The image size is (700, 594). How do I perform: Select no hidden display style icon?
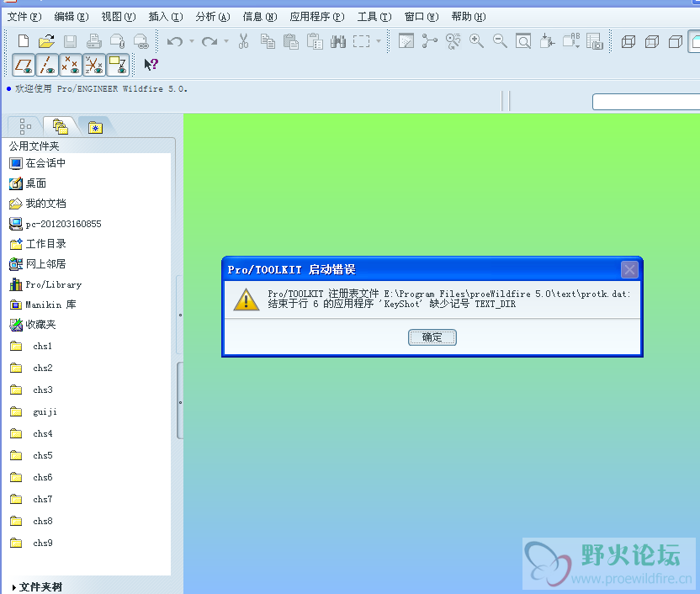[x=676, y=42]
